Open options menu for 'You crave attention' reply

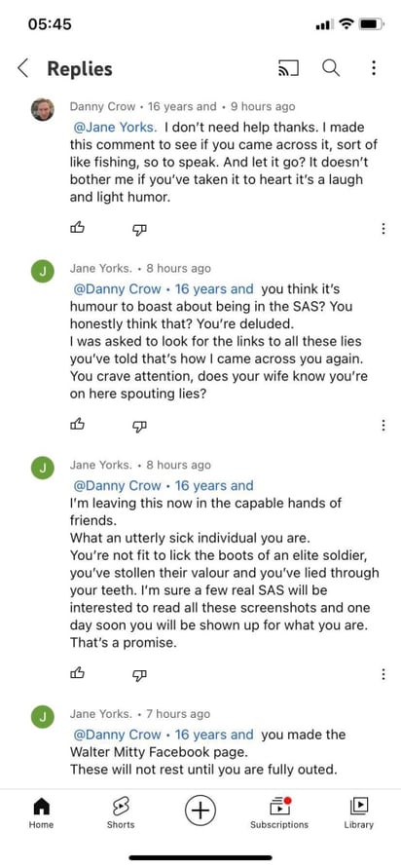(x=383, y=425)
